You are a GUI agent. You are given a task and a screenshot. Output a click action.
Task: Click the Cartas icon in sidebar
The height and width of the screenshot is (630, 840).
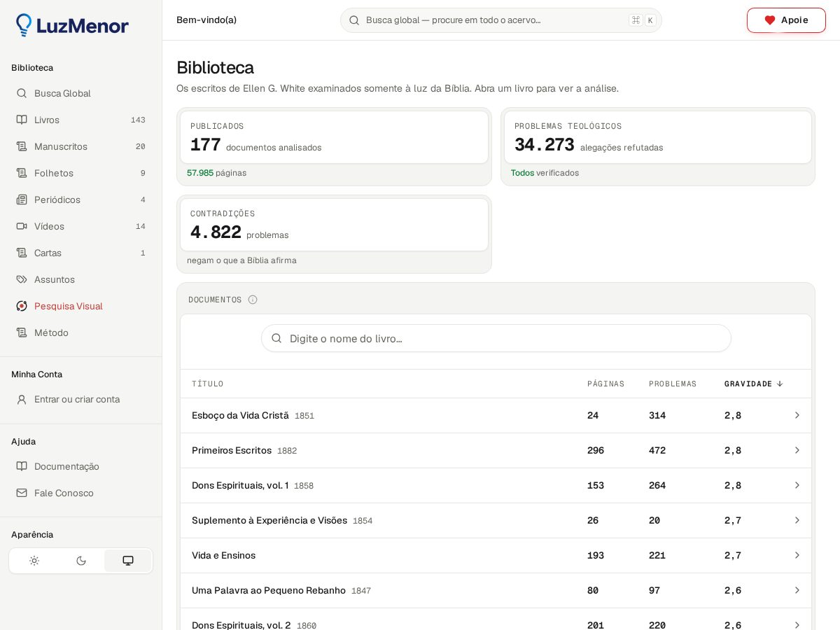coord(22,253)
